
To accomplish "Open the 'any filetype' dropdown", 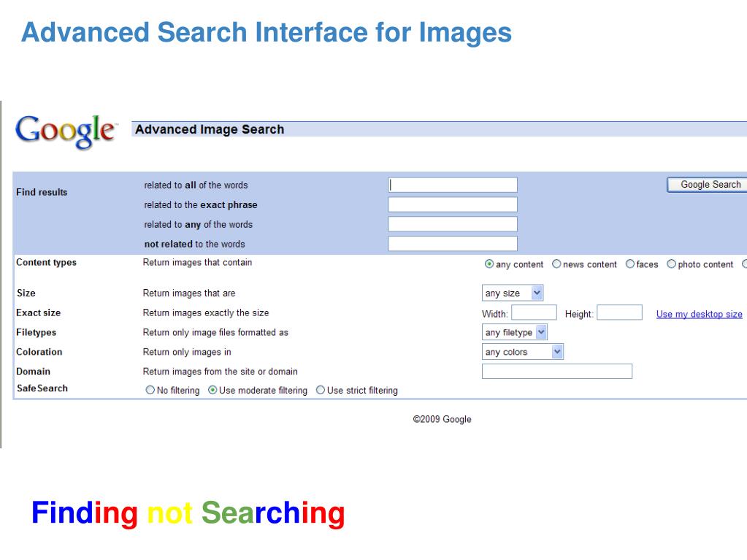I will click(x=515, y=332).
